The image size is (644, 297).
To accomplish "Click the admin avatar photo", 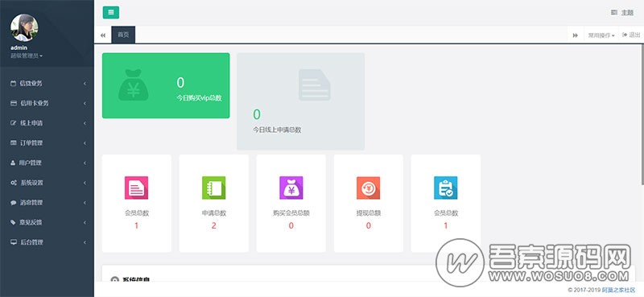I will click(x=24, y=27).
